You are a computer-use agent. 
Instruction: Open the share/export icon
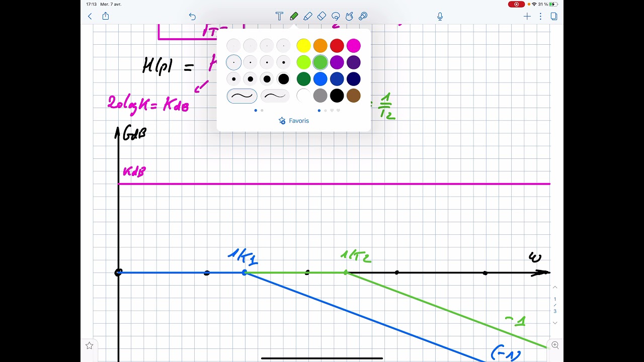(x=106, y=16)
